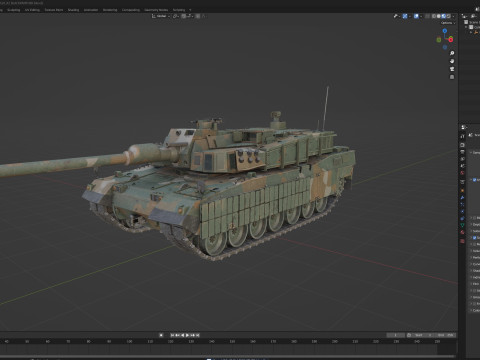Uncheck the Ambient Occlusion checkbox
The image size is (480, 360).
pos(474,180)
